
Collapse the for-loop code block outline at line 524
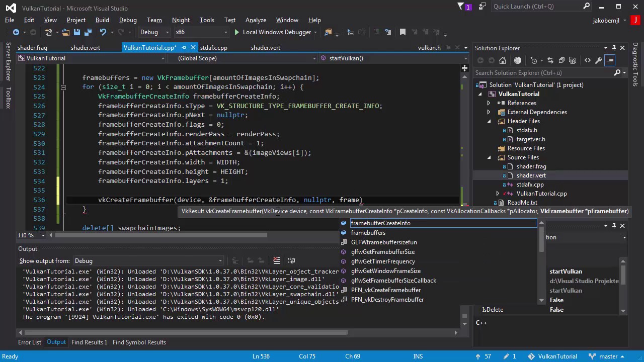pyautogui.click(x=63, y=87)
